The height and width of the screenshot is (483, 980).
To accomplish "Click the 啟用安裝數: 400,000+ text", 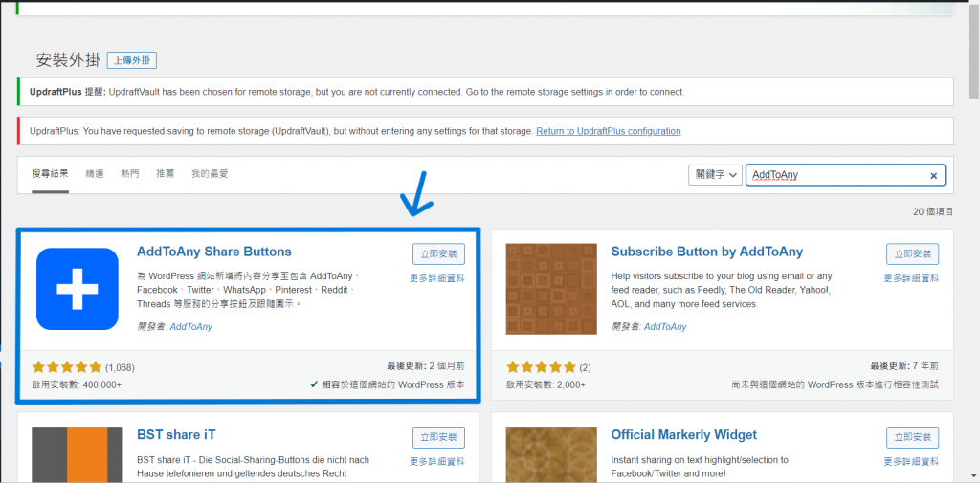I will [77, 384].
